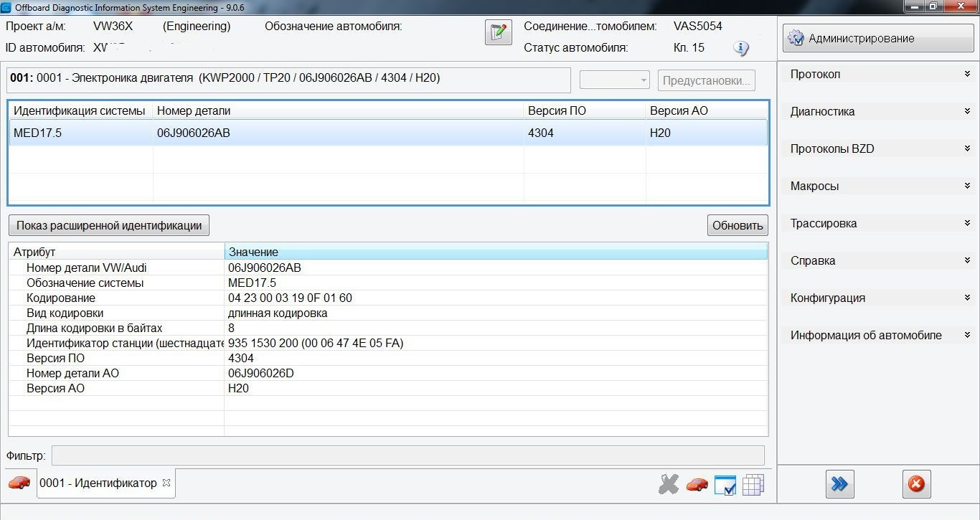Click the Версия АО column header
Image resolution: width=980 pixels, height=520 pixels.
(x=707, y=110)
